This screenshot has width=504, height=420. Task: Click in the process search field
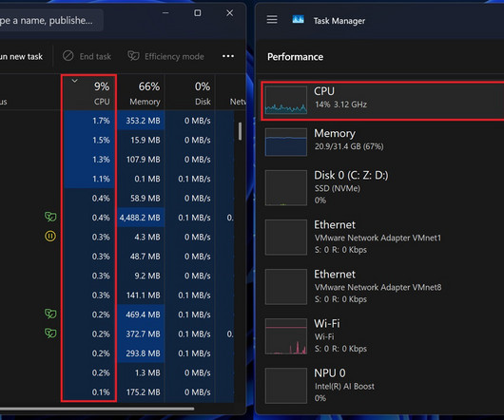pyautogui.click(x=51, y=21)
